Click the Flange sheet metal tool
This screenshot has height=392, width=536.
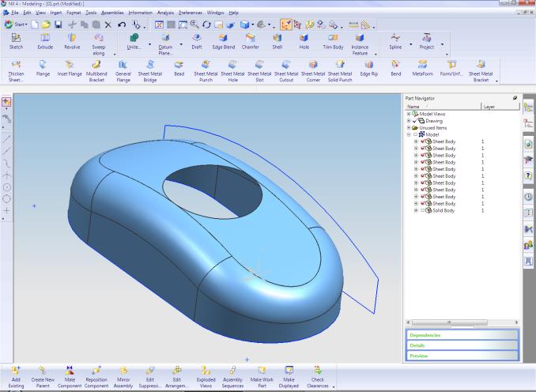(x=43, y=68)
